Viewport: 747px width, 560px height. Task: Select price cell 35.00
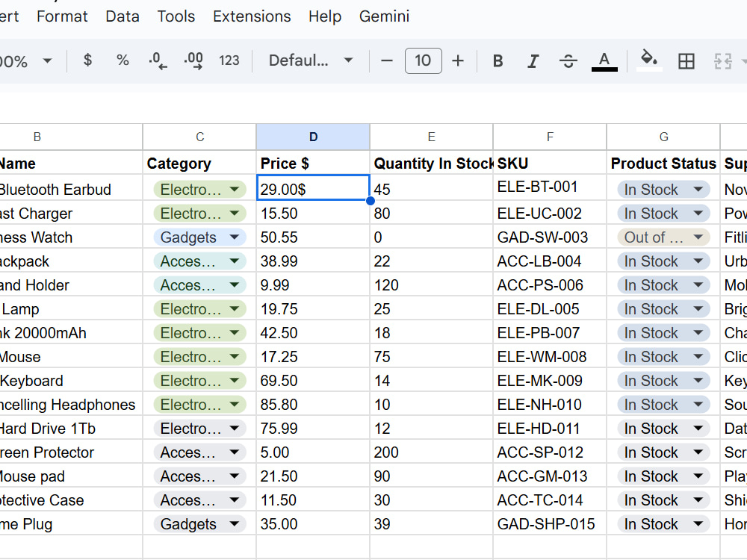313,523
